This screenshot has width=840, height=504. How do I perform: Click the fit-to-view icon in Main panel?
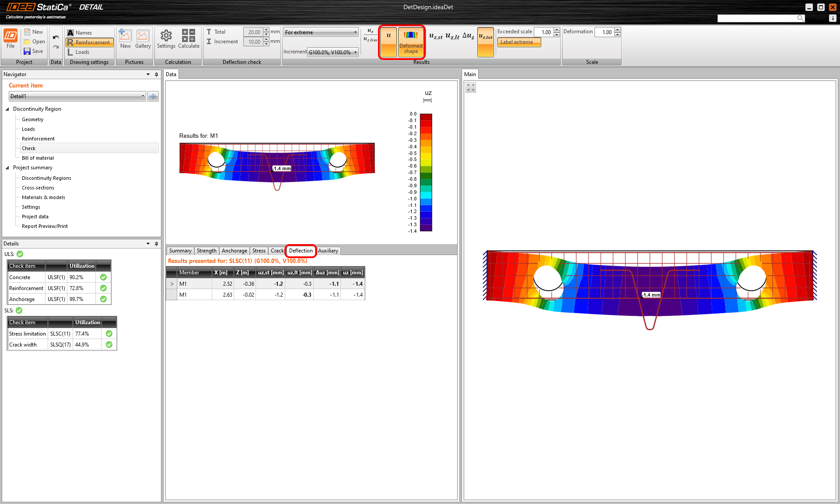[x=471, y=87]
